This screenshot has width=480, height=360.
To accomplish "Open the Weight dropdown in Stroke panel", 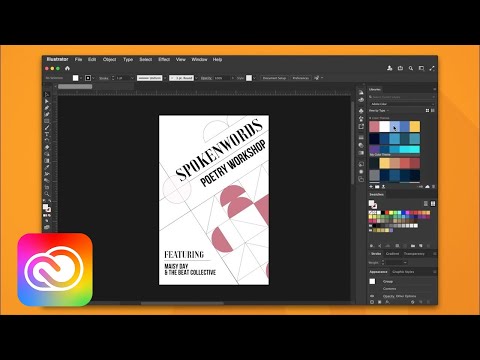I will point(405,263).
